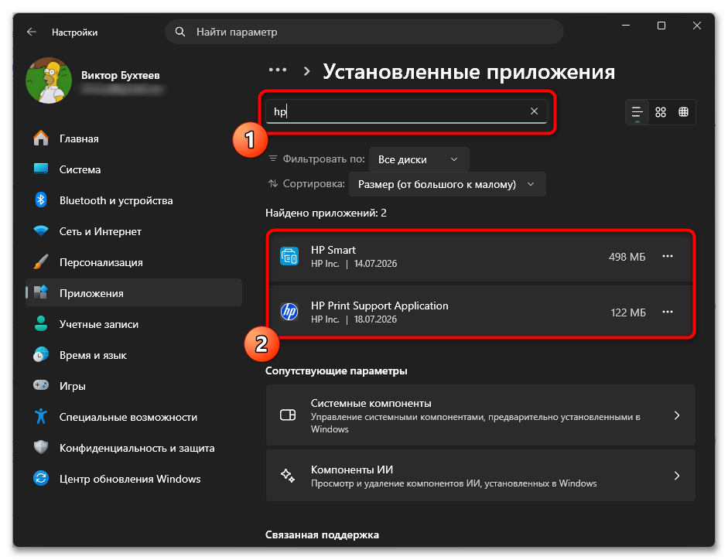728x560 pixels.
Task: Open 'Игры' section
Action: click(134, 386)
